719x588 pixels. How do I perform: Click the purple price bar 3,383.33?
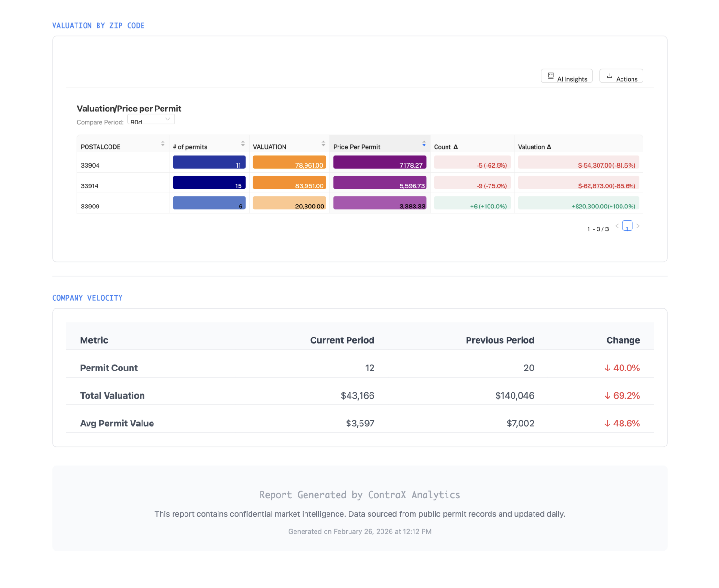tap(380, 203)
